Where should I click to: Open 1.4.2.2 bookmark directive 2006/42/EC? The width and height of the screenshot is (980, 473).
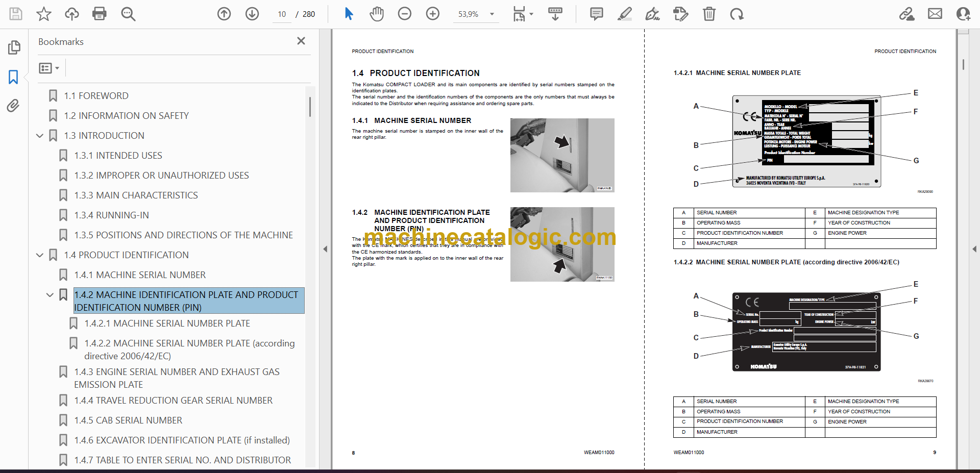coord(189,350)
